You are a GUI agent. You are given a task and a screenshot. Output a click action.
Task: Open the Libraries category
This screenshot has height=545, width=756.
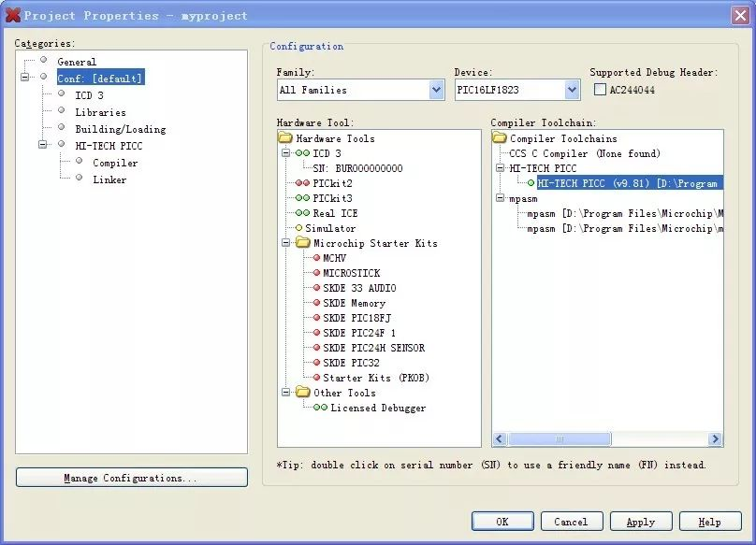pyautogui.click(x=100, y=112)
